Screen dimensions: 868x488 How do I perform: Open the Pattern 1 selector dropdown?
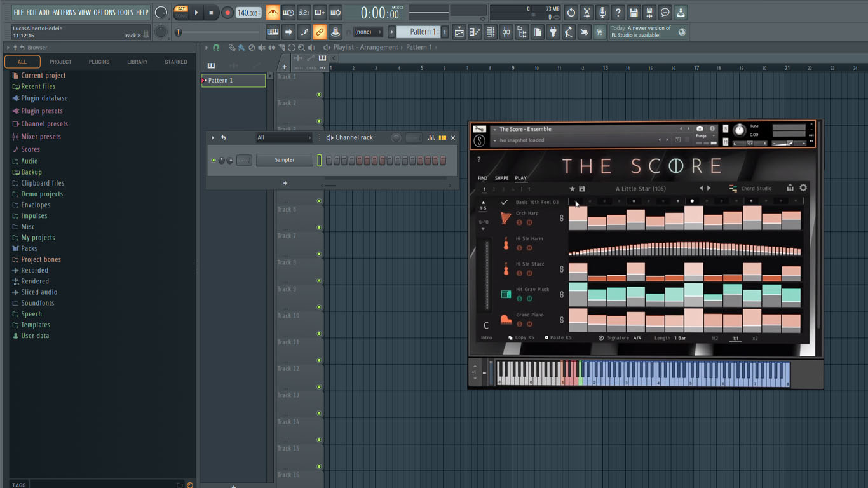pos(417,32)
